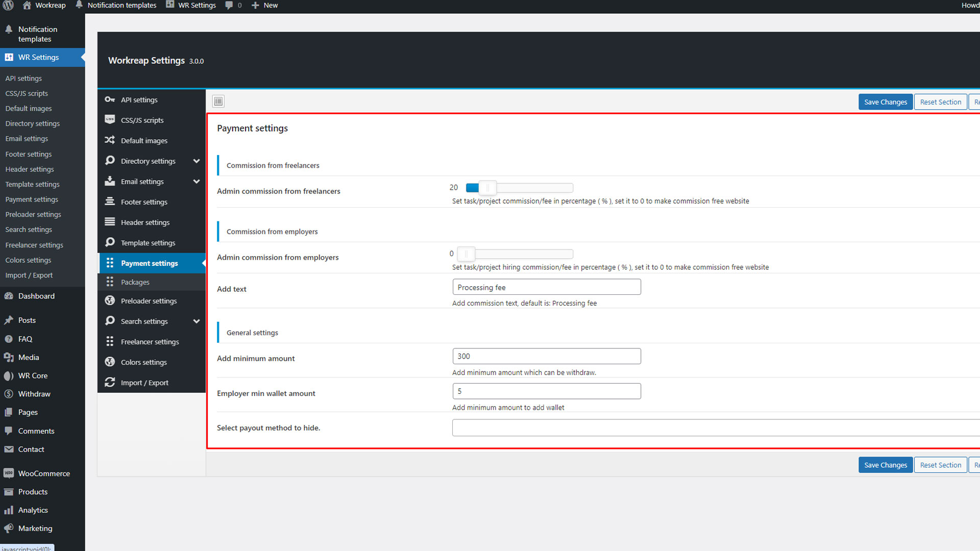Open the Dashboard menu item

point(36,296)
